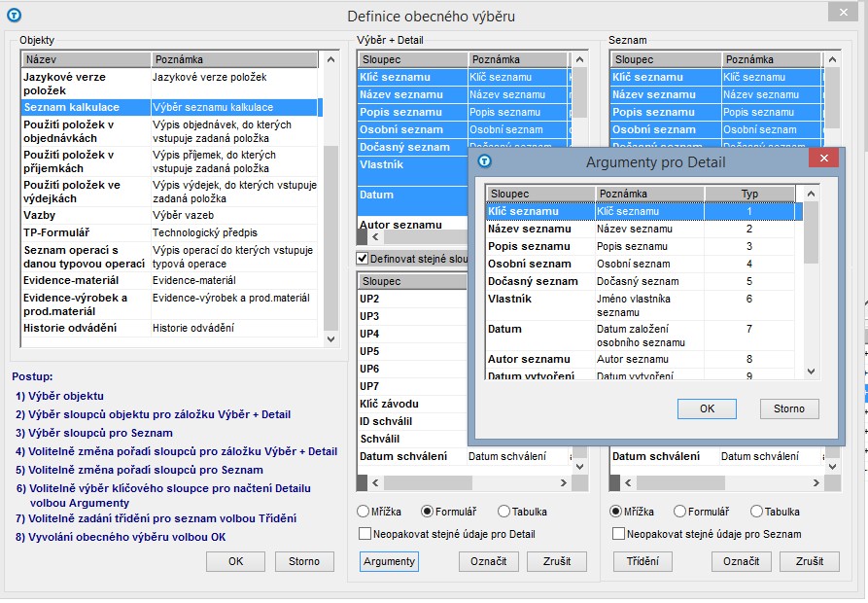Open the Argumenty button

tap(389, 561)
